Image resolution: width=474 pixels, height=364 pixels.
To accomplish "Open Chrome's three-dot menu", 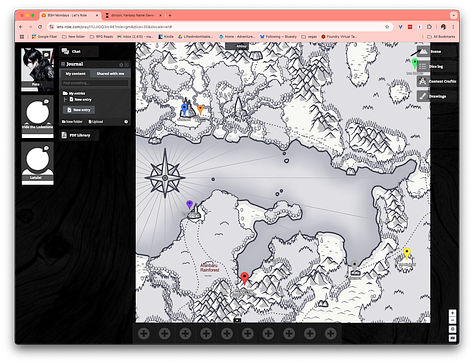I will coord(453,27).
